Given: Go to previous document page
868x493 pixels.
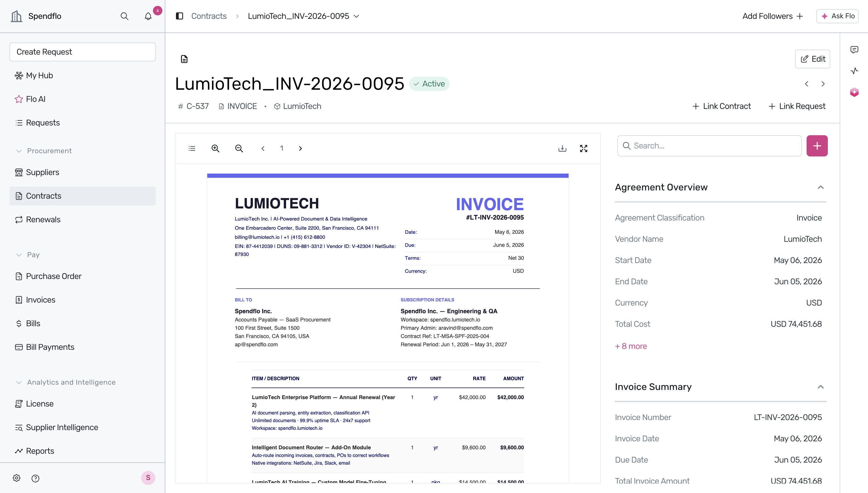Looking at the screenshot, I should [x=263, y=148].
